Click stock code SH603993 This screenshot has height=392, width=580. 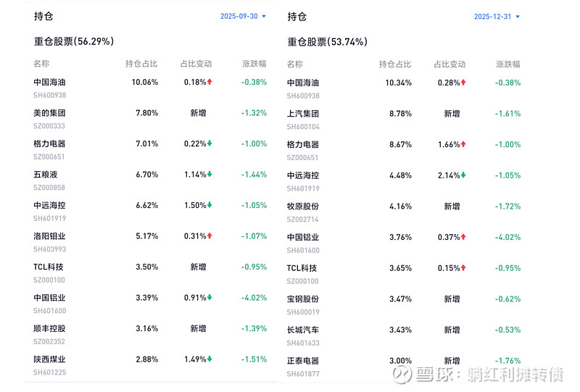tap(49, 249)
